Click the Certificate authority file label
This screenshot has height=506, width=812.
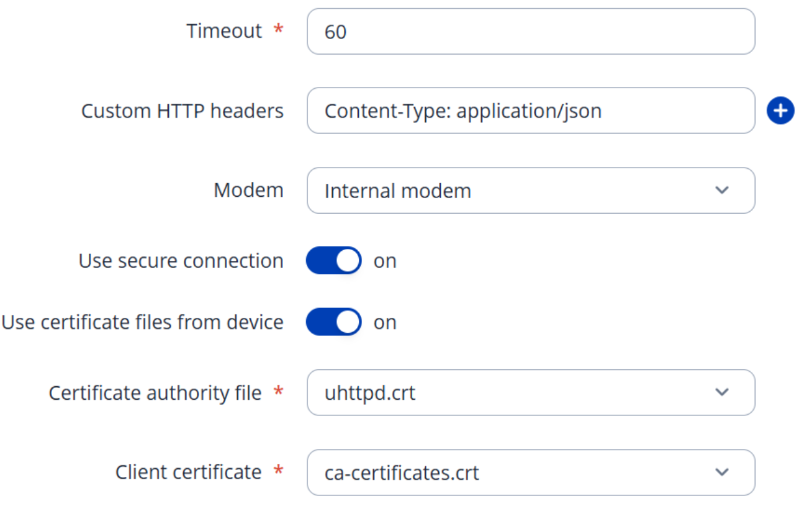pyautogui.click(x=155, y=393)
